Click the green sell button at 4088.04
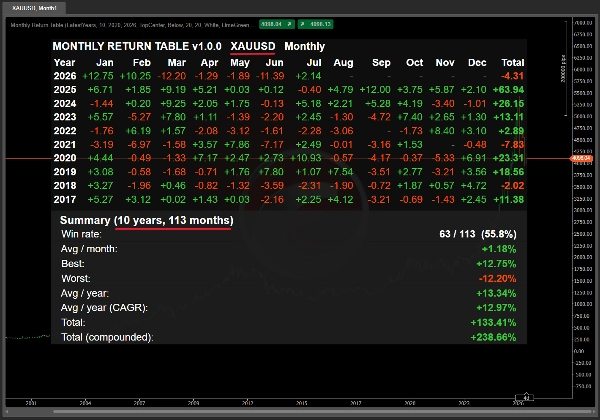This screenshot has height=420, width=600. (x=277, y=24)
